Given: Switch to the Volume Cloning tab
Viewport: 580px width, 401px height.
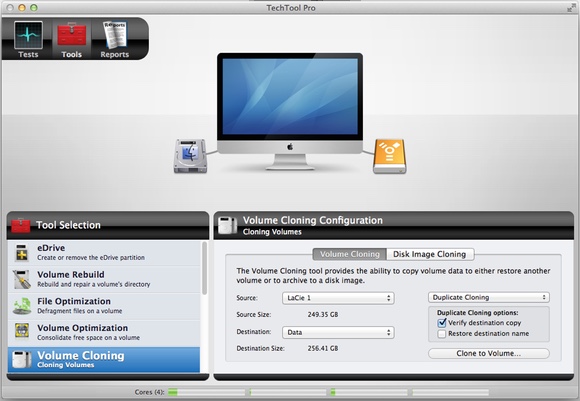Looking at the screenshot, I should pos(350,254).
